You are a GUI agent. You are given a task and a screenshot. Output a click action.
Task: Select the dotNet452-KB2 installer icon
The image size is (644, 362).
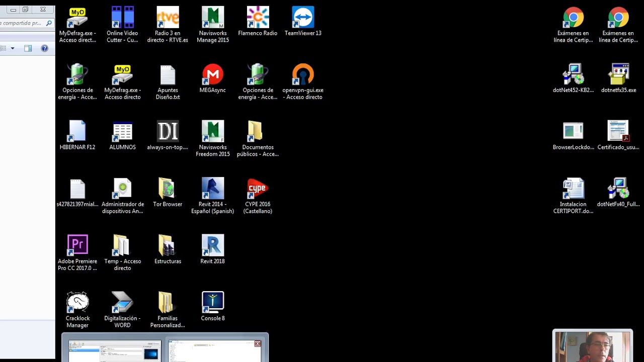[x=573, y=78]
